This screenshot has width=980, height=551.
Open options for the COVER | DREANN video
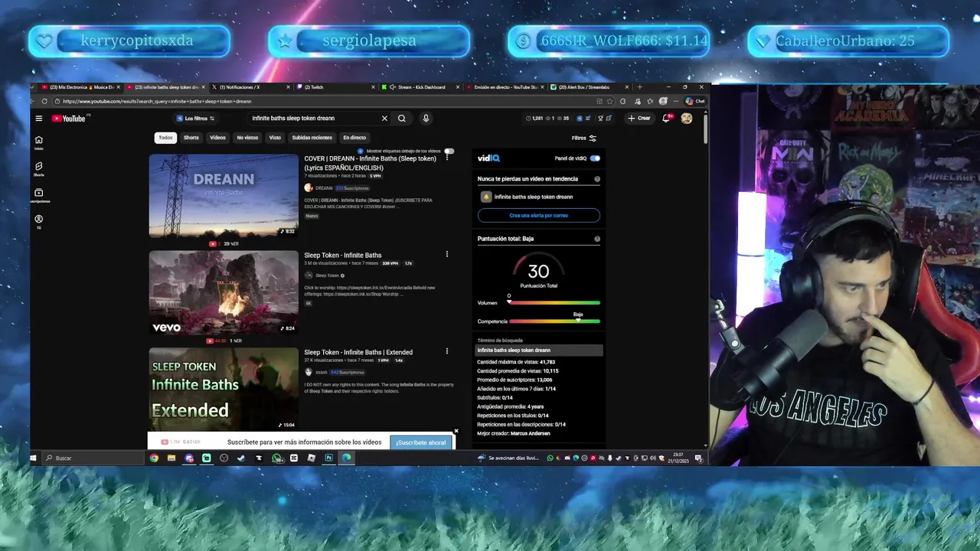[x=447, y=158]
